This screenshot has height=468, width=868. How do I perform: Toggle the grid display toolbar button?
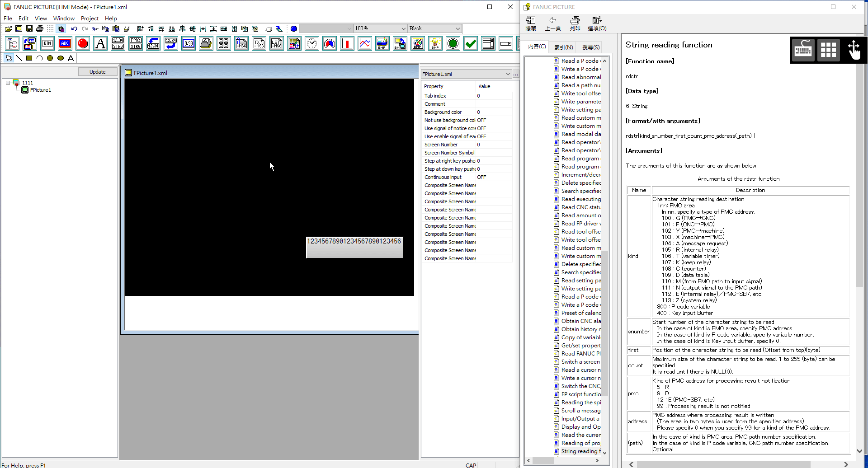point(50,28)
